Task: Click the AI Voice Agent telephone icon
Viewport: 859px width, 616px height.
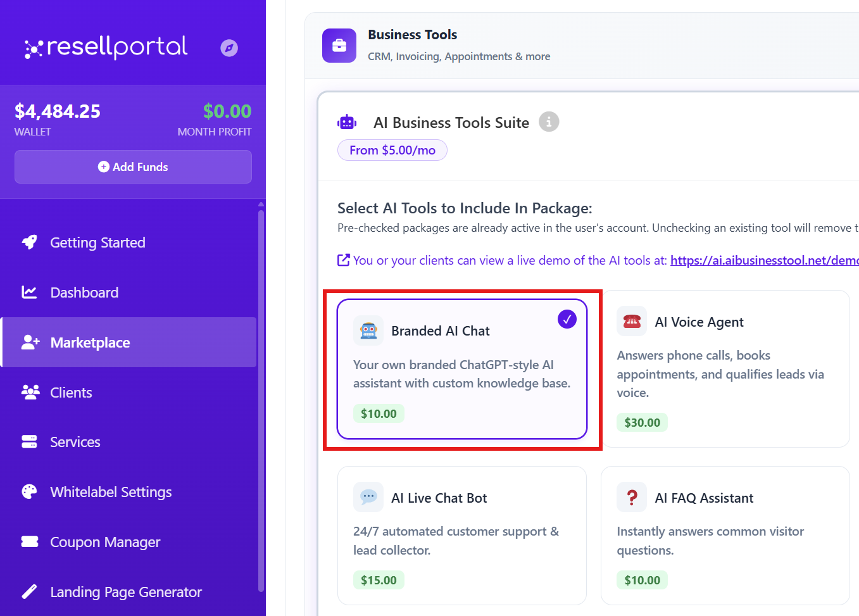Action: coord(632,321)
